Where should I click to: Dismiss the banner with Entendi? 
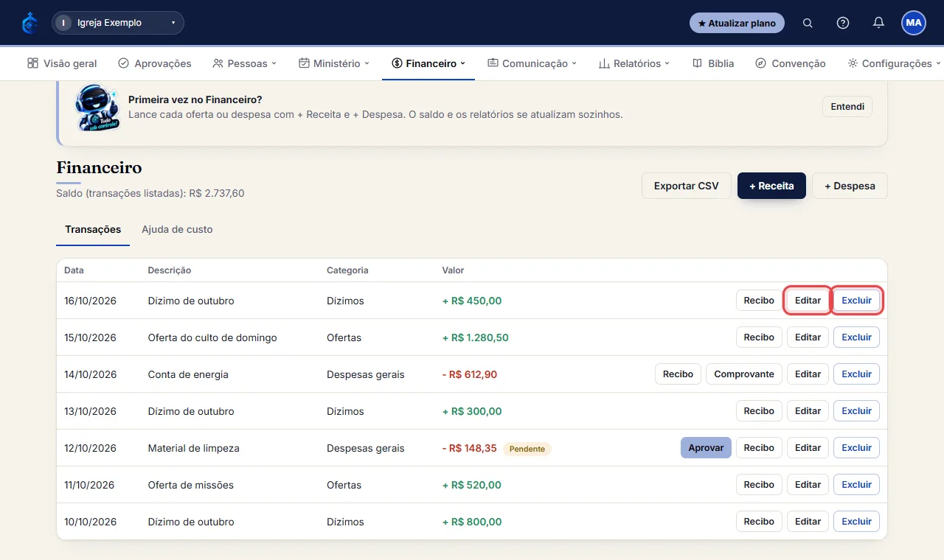[x=847, y=106]
